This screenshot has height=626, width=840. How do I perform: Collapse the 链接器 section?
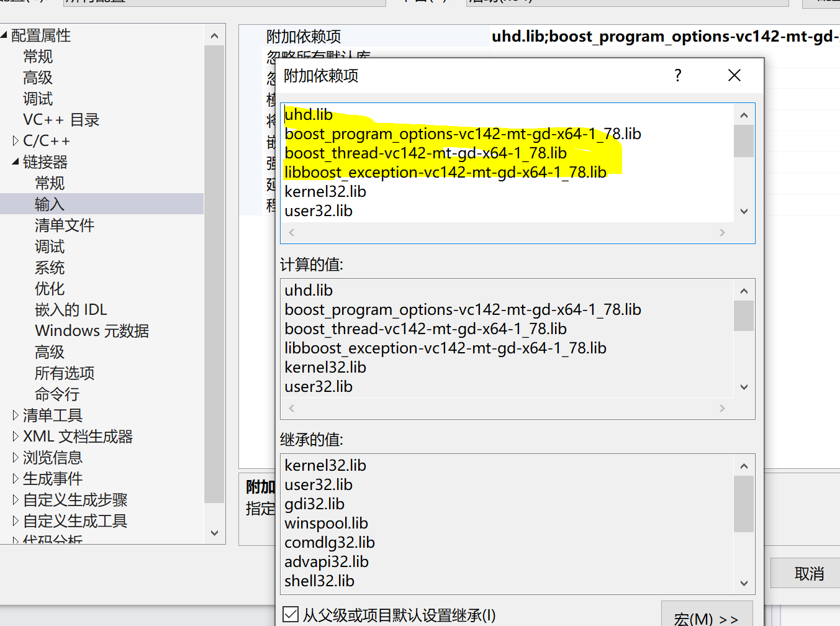14,162
